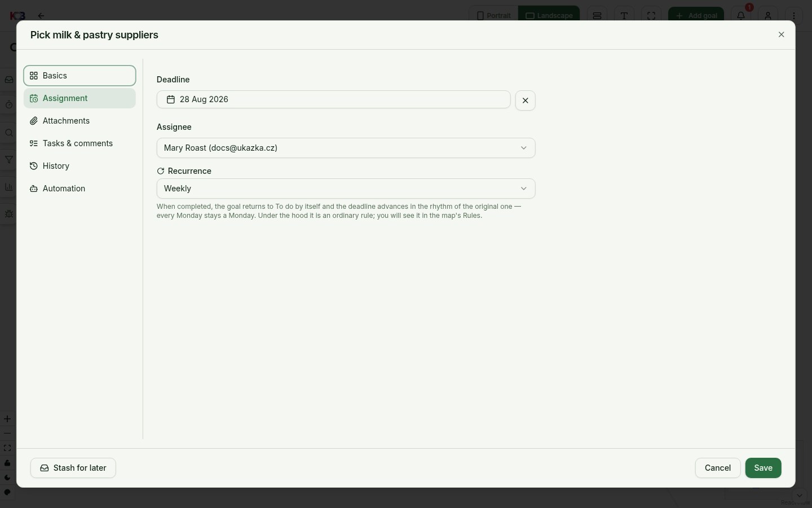Screen dimensions: 812x508
Task: Close the dialog with the top-right X
Action: click(781, 34)
